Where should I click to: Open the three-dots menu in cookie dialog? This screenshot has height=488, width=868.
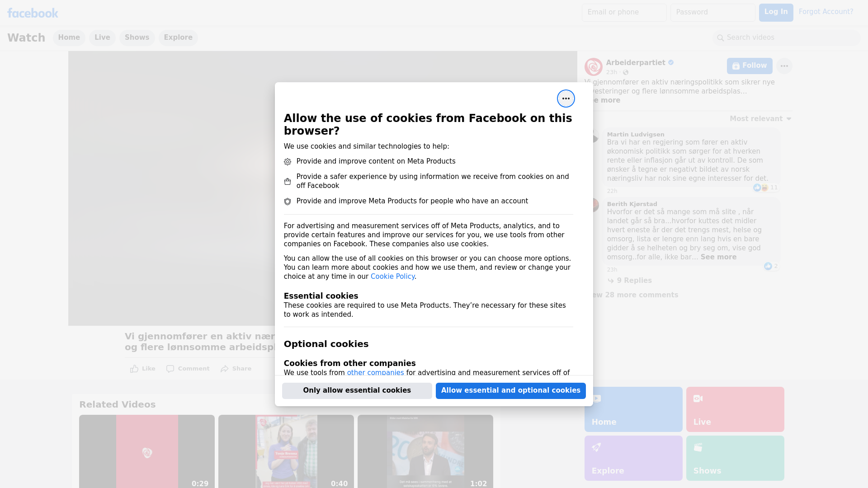[x=566, y=99]
